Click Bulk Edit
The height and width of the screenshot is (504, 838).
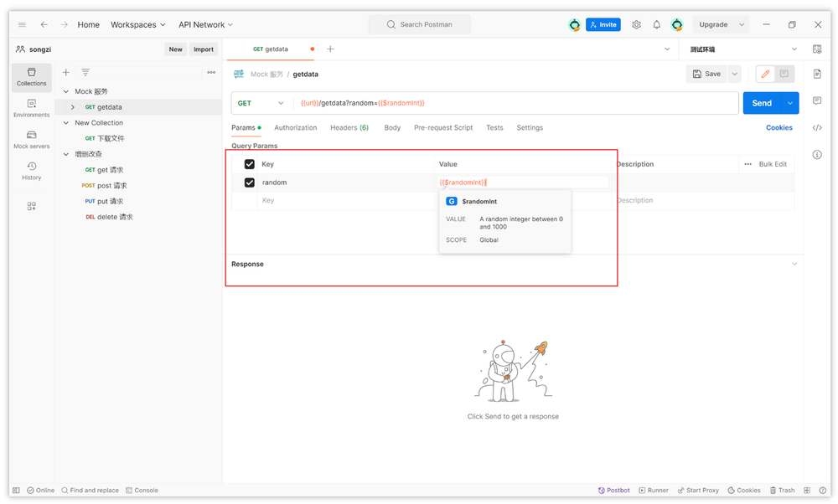[773, 164]
